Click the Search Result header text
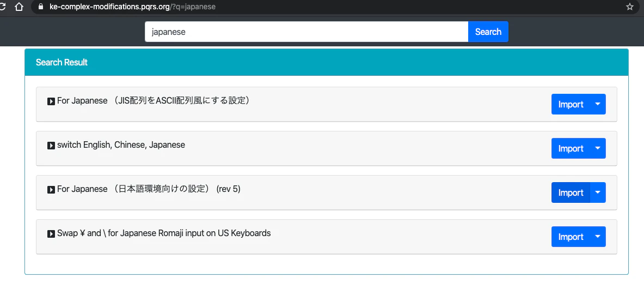The image size is (644, 283). tap(62, 63)
